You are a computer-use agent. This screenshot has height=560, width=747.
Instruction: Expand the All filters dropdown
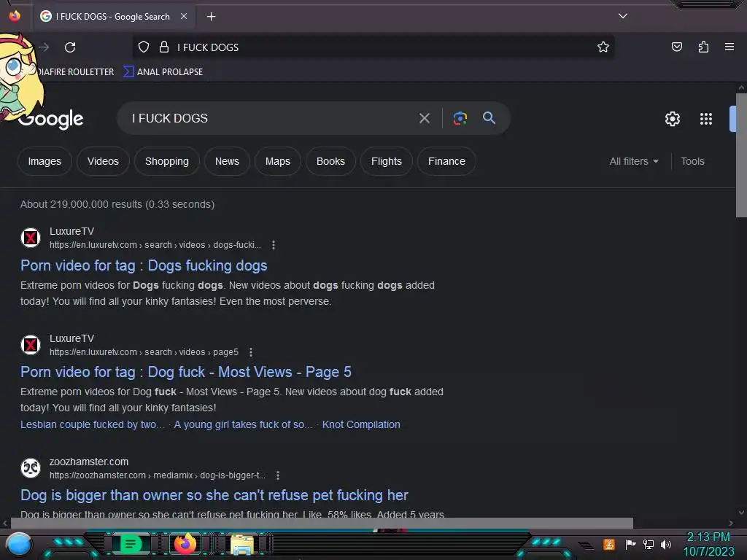pos(634,161)
